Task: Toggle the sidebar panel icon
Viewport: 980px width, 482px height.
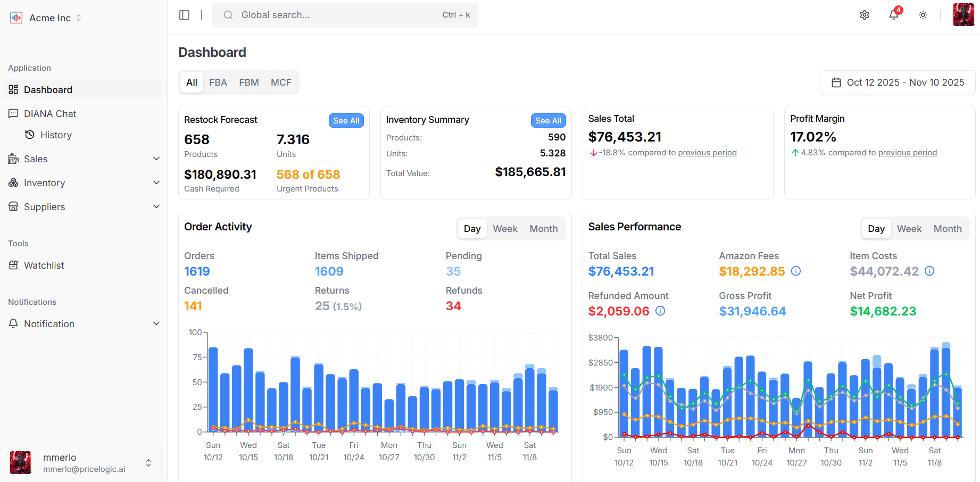Action: tap(184, 15)
